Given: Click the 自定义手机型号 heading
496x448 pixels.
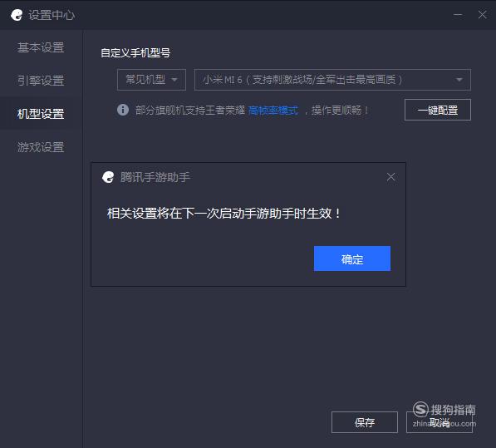Looking at the screenshot, I should click(x=135, y=52).
